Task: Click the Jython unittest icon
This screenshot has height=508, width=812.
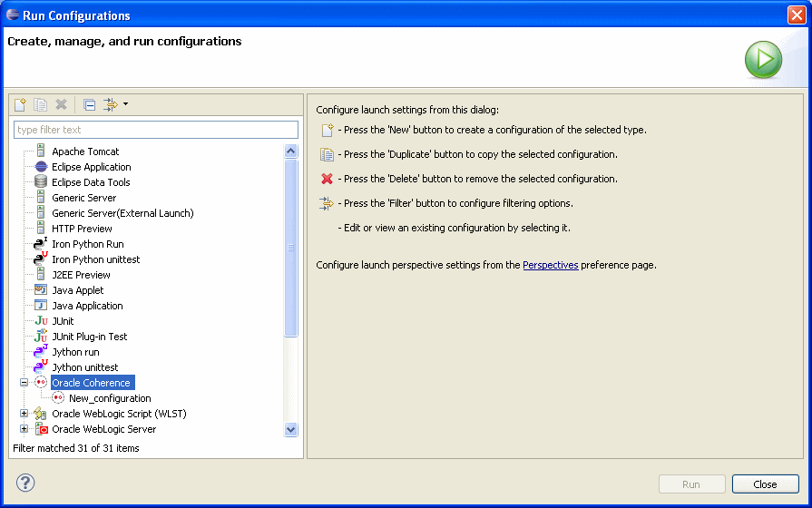Action: (x=41, y=367)
